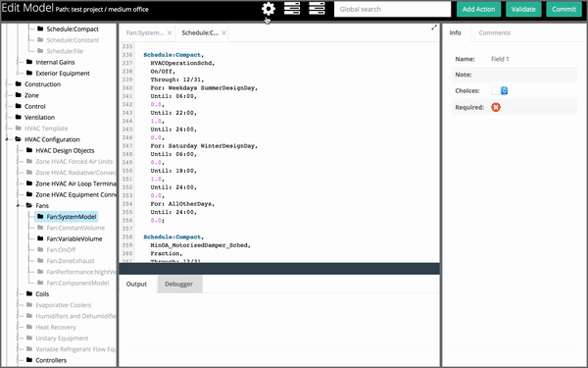Screen dimensions: 588x368
Task: Select Zone HVAC Air Loop Terminal item
Action: pos(75,184)
